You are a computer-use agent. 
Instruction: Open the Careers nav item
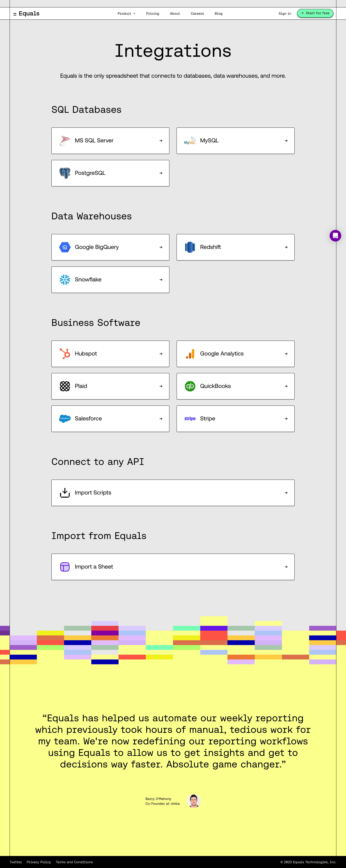click(197, 13)
